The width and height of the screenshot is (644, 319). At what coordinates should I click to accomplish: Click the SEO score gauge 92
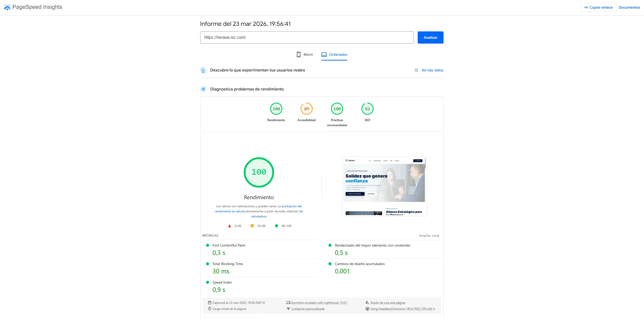click(367, 109)
